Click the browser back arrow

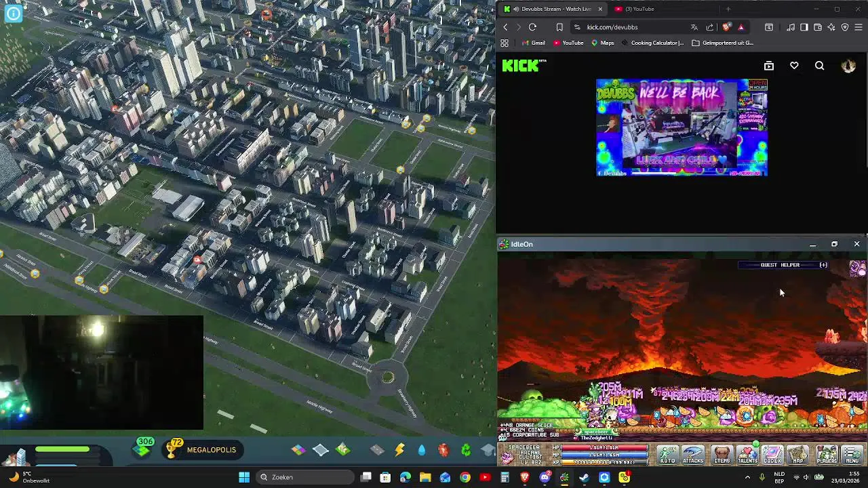(505, 27)
